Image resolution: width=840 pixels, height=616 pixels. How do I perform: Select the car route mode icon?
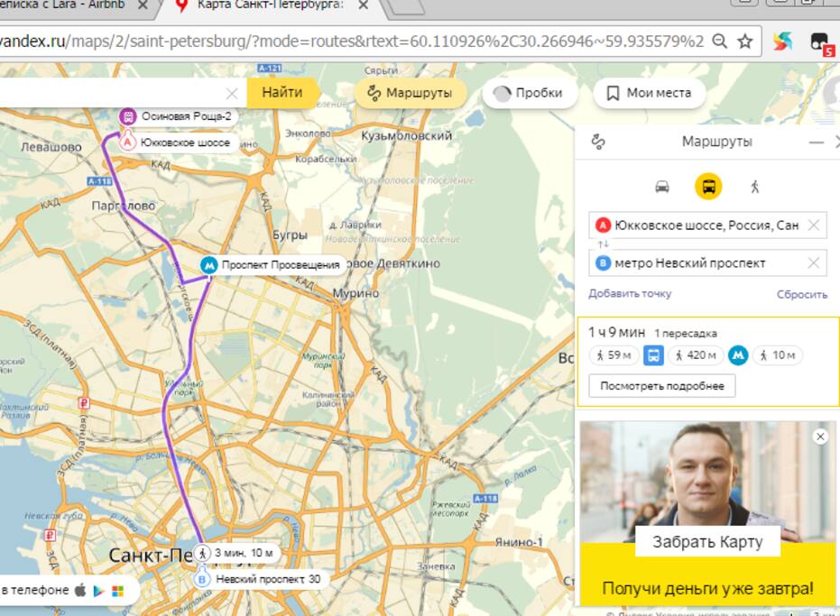(662, 187)
